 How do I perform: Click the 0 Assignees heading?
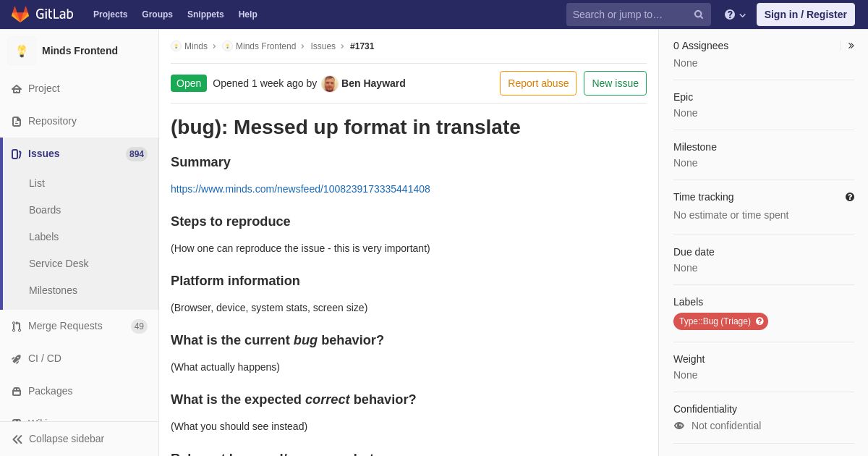click(701, 46)
